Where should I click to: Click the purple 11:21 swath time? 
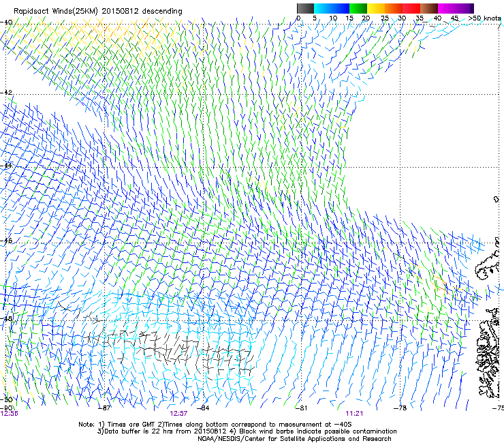point(354,414)
